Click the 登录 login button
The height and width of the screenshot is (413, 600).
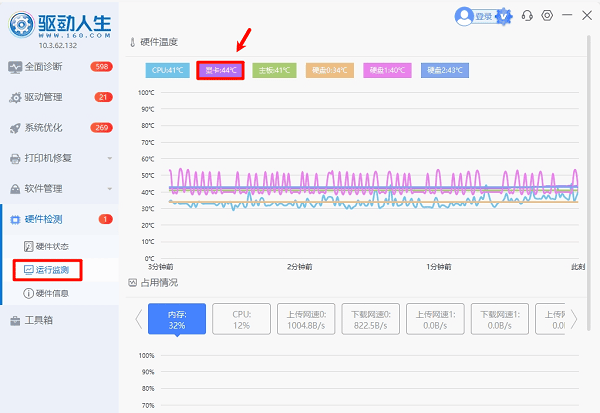(483, 17)
